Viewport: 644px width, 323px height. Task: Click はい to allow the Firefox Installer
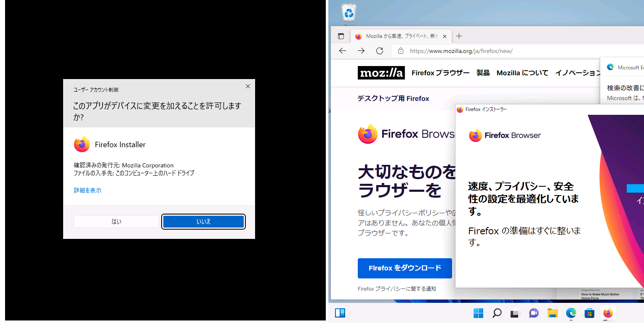[x=116, y=222]
